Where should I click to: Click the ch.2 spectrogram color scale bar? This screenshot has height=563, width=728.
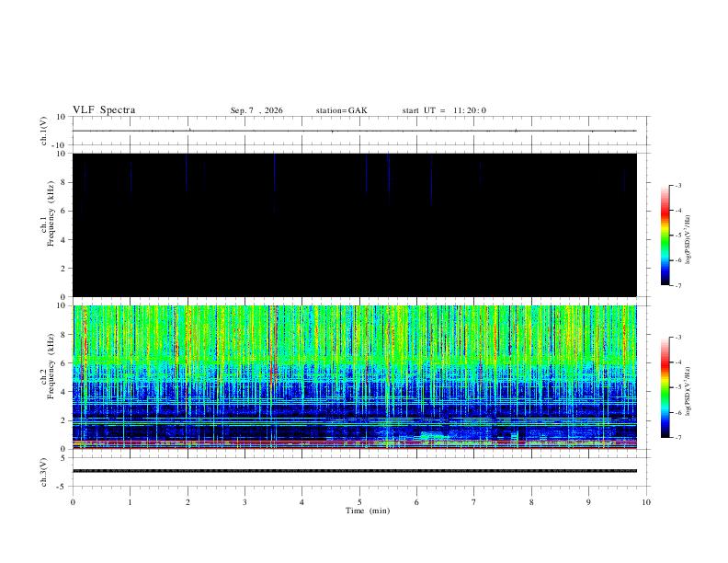(x=665, y=387)
